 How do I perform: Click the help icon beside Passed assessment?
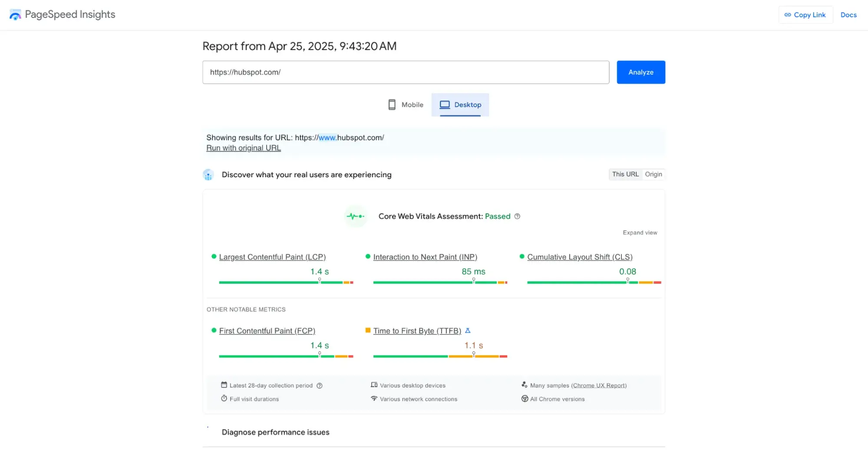[x=517, y=216]
